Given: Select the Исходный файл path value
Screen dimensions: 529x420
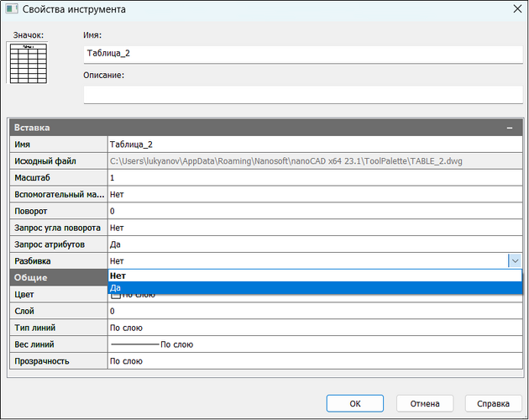Looking at the screenshot, I should pos(315,161).
